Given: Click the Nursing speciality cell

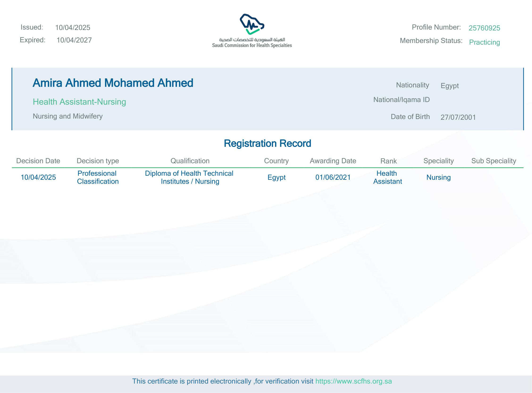Looking at the screenshot, I should coord(438,177).
